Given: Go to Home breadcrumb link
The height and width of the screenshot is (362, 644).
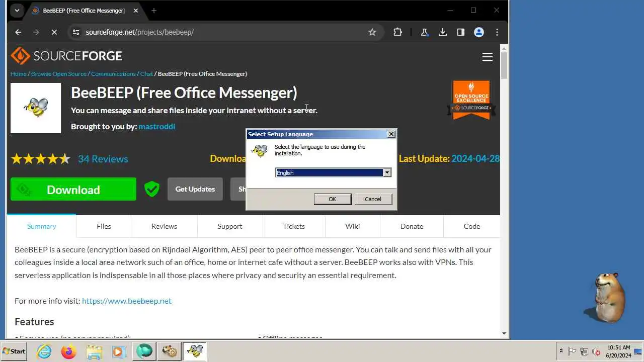Looking at the screenshot, I should (x=18, y=73).
